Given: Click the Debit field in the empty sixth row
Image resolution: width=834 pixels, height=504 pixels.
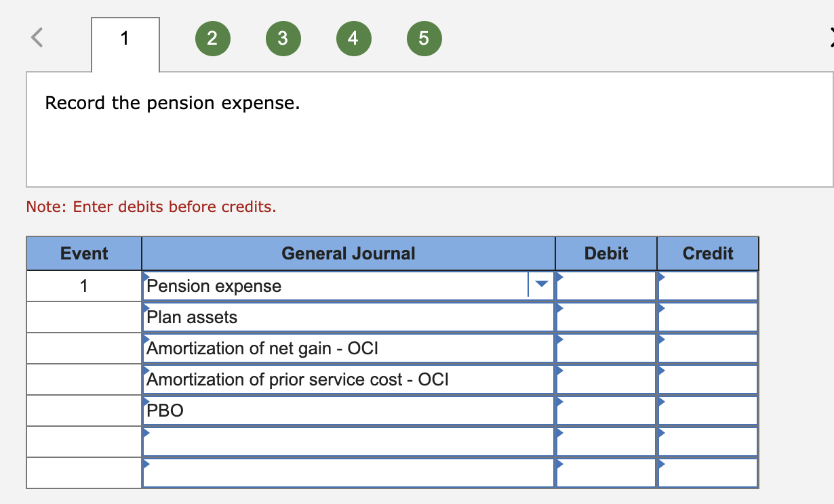Looking at the screenshot, I should click(605, 441).
